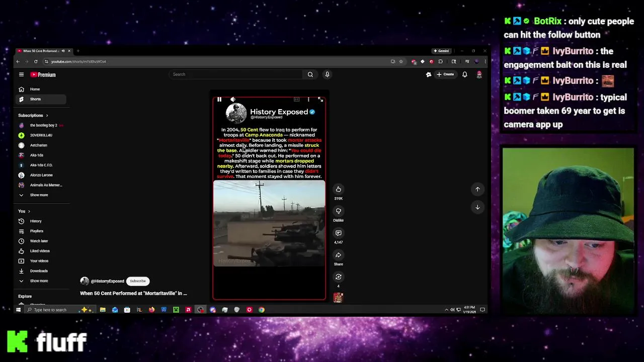Viewport: 644px width, 362px height.
Task: Open the sound thumbnail below Remix
Action: (x=338, y=298)
